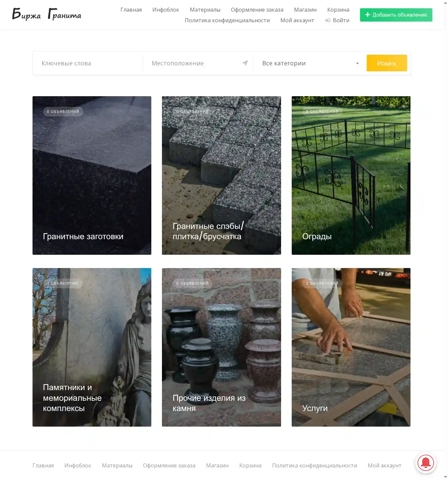
Task: Open Памятники и мемориальные комплексы card
Action: [92, 347]
